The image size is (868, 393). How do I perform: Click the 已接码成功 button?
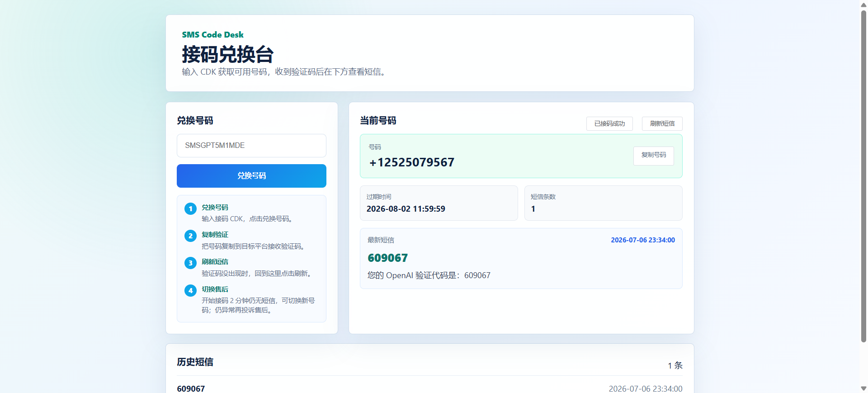[x=609, y=123]
